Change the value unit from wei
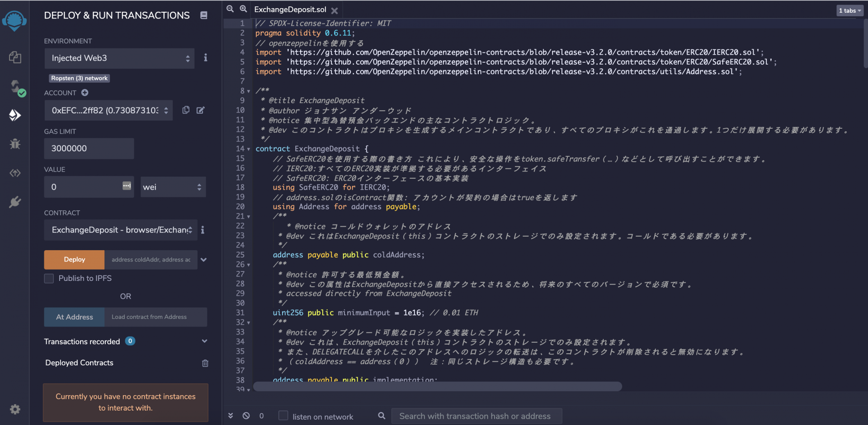Viewport: 868px width, 425px height. point(173,187)
